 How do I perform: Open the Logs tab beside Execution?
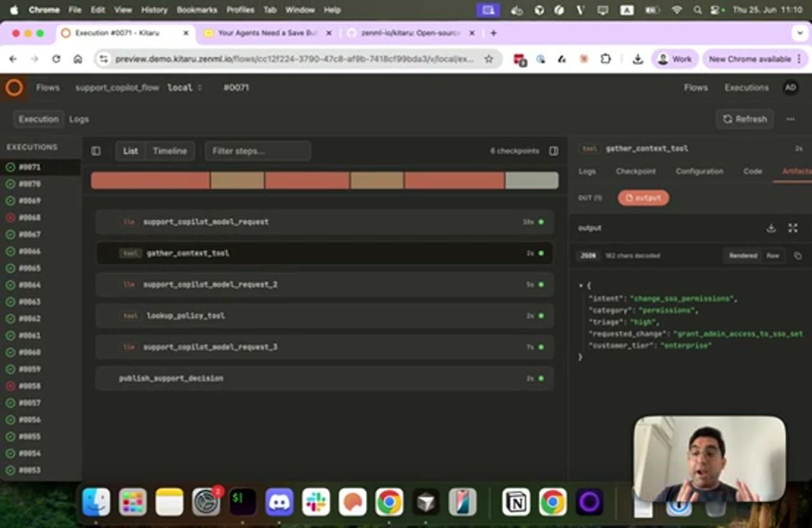79,119
